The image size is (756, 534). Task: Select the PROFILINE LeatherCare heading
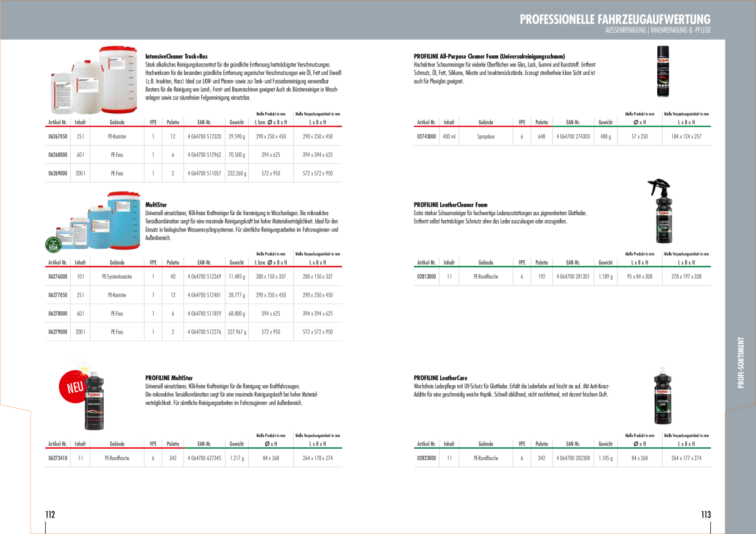click(440, 378)
